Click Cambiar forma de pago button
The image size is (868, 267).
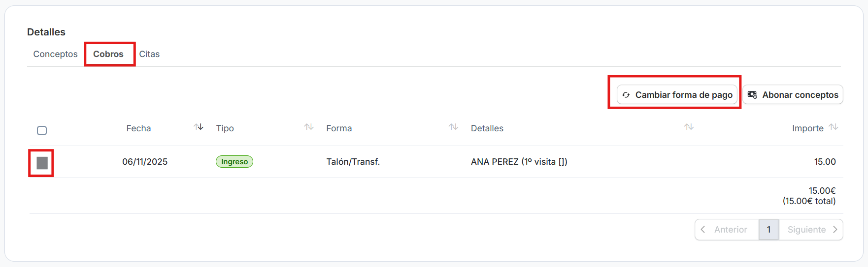pos(677,95)
